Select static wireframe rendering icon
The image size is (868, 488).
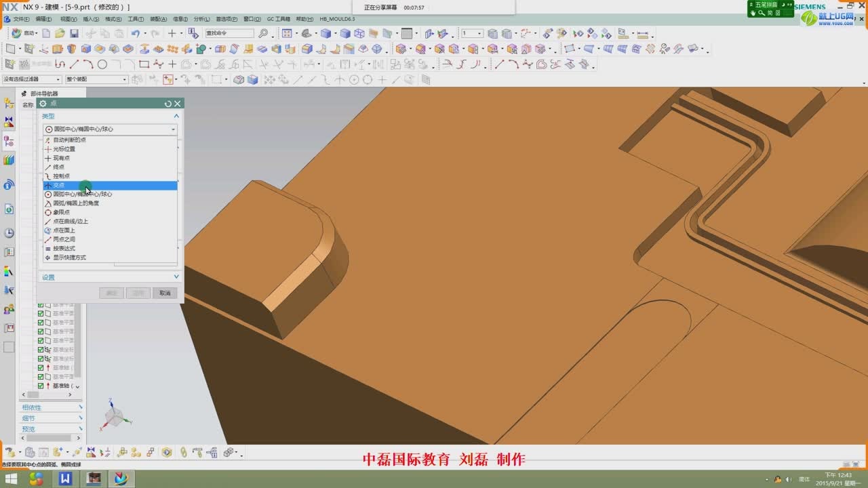[359, 33]
